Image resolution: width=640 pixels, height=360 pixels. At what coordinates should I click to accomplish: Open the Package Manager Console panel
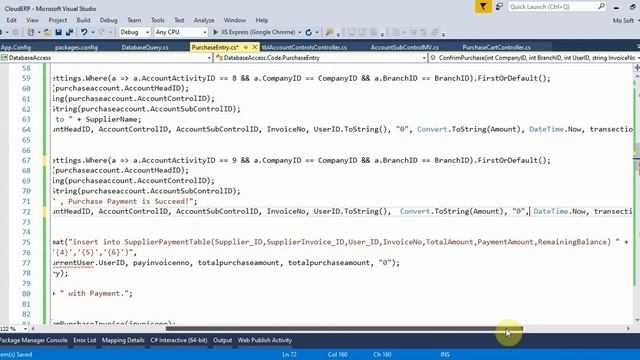point(34,340)
